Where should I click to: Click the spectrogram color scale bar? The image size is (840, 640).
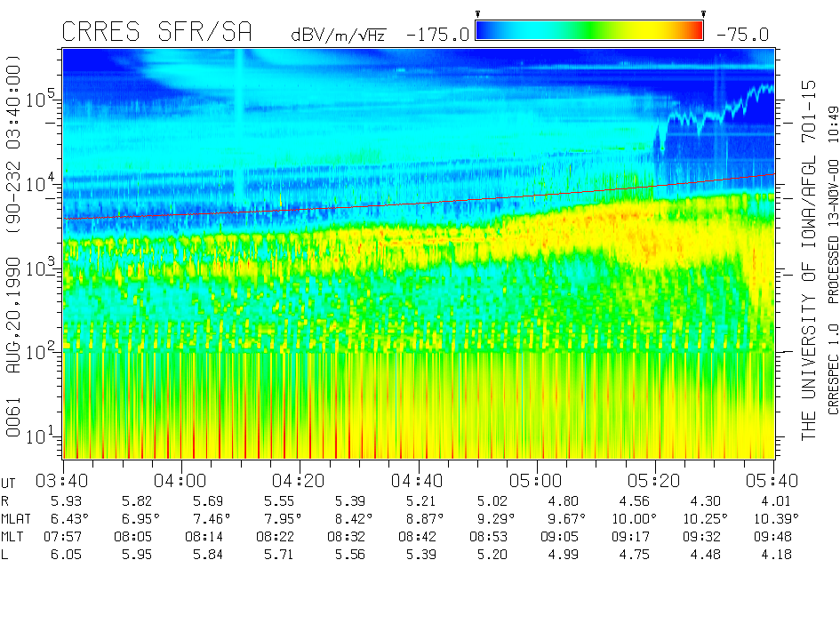click(x=589, y=30)
